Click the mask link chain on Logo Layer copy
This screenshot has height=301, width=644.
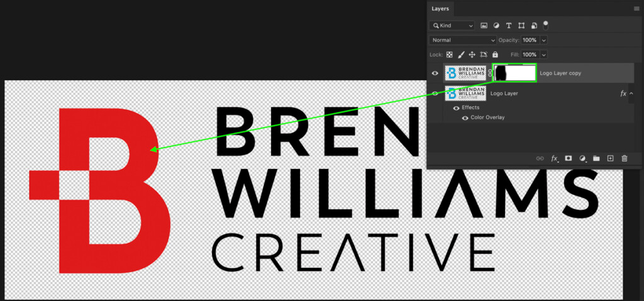tap(489, 73)
